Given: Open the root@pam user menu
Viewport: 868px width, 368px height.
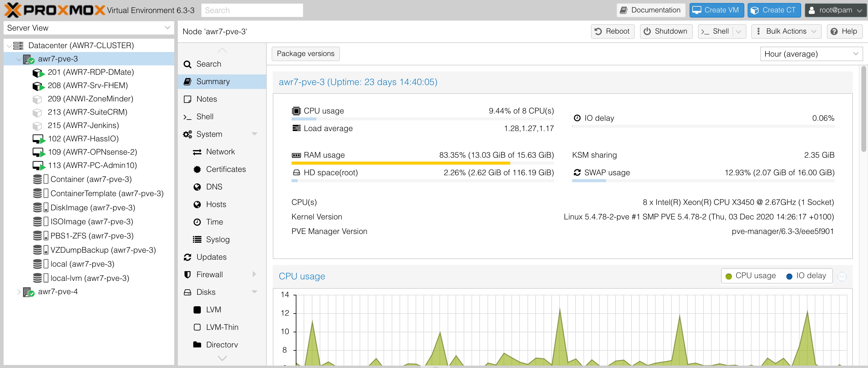Looking at the screenshot, I should [835, 10].
